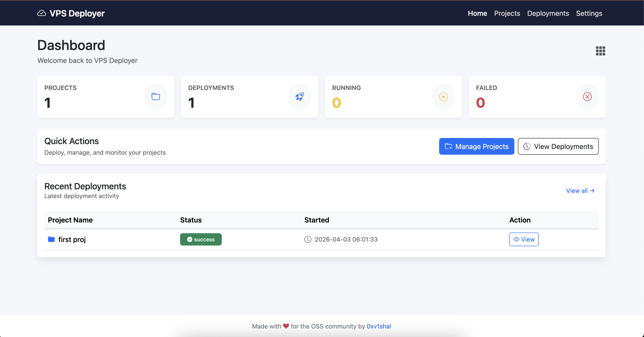The image size is (644, 337).
Task: Toggle the success badge for first proj
Action: coord(201,239)
